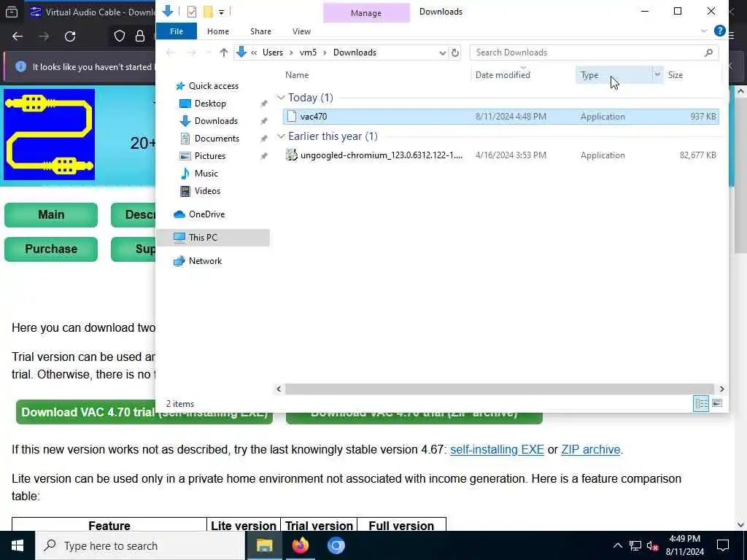747x560 pixels.
Task: Click the padlock site info icon in Firefox
Action: pos(139,36)
